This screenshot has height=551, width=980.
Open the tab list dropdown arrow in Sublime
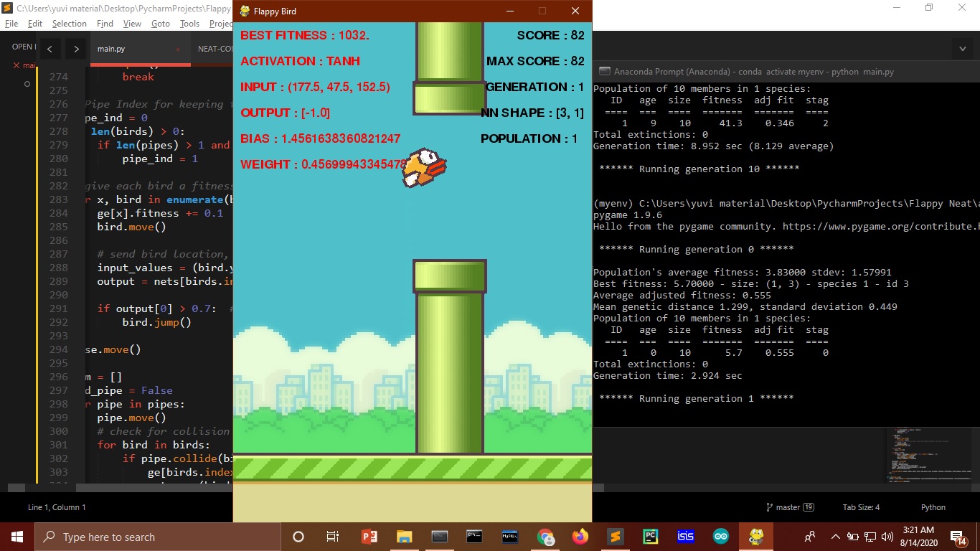pos(963,49)
